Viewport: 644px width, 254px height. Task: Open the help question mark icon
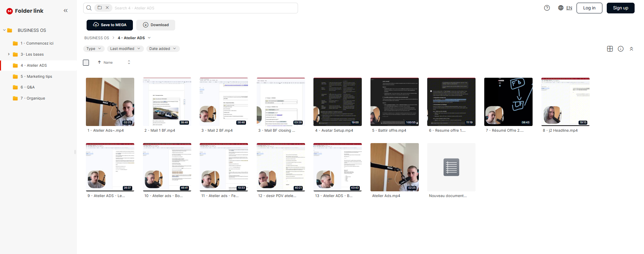[x=547, y=8]
